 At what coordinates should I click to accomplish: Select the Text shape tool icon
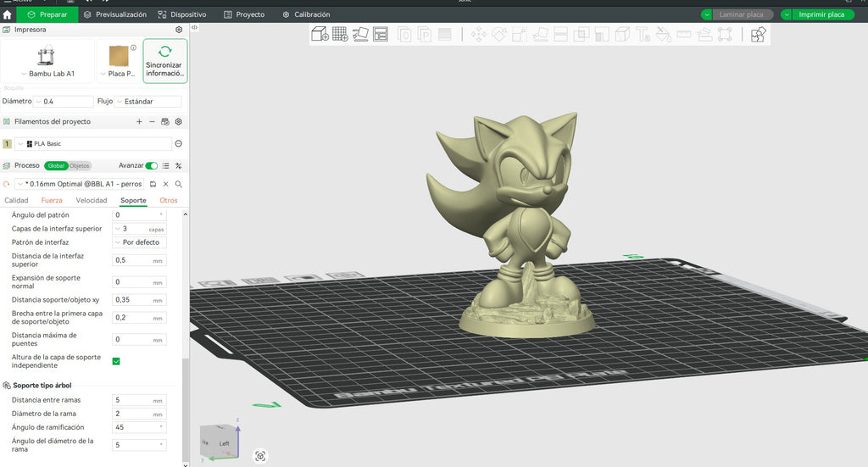coord(643,34)
